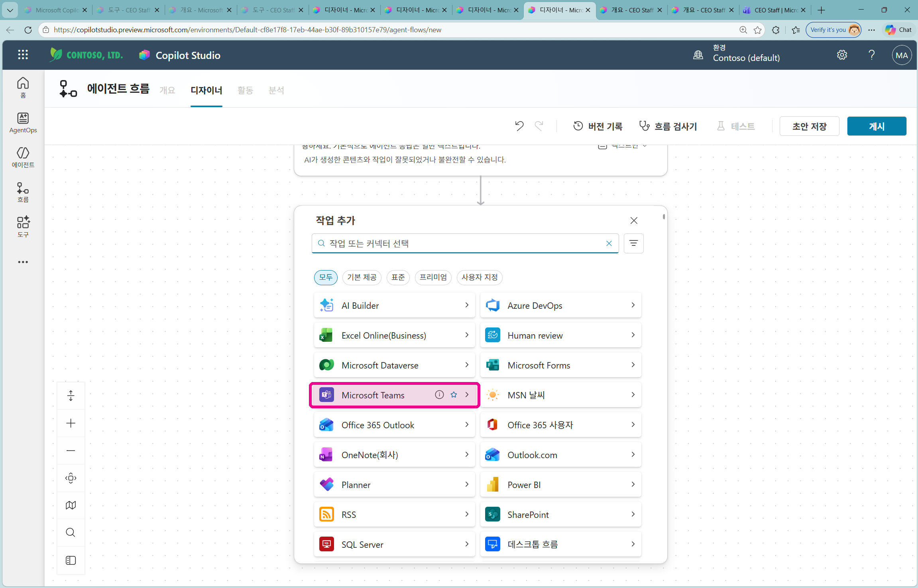
Task: Open the filter options icon beside search
Action: click(633, 243)
